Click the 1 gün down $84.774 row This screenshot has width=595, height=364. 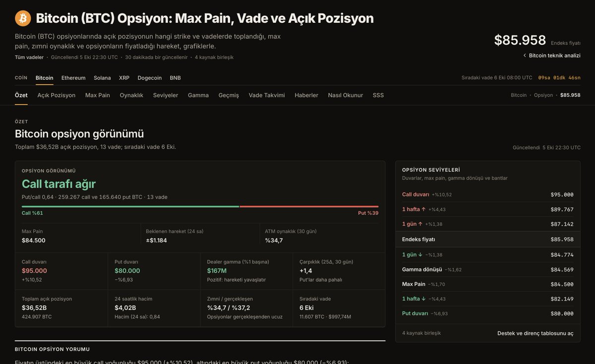click(x=488, y=254)
